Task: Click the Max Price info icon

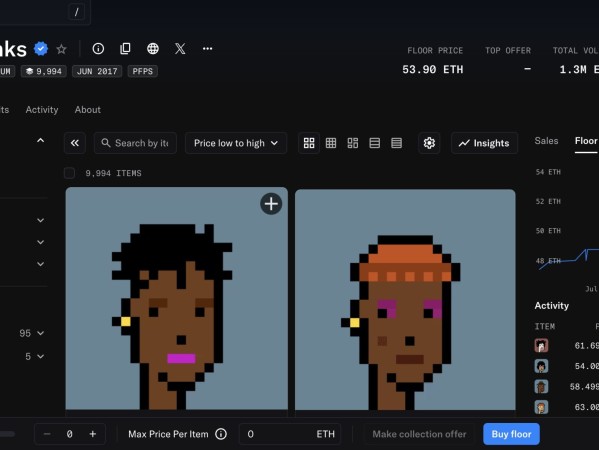Action: [x=221, y=434]
